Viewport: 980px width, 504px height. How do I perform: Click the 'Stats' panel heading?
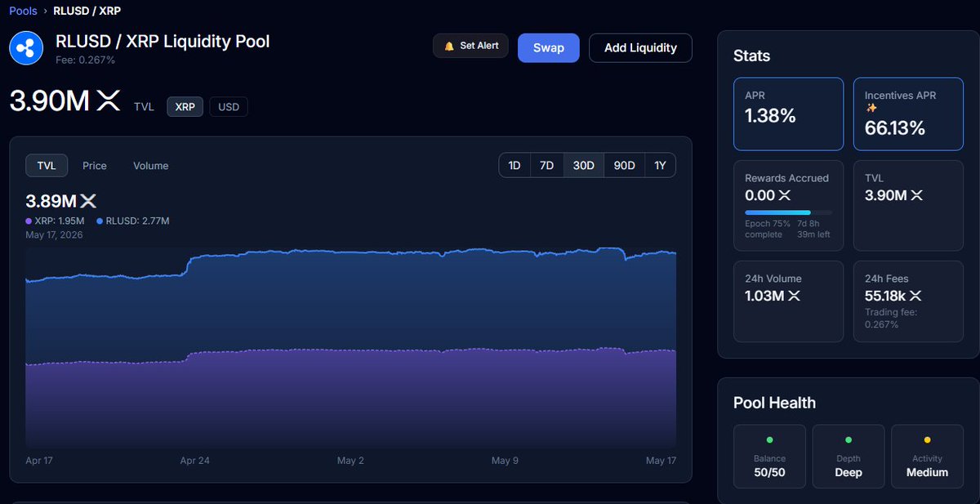coord(751,56)
